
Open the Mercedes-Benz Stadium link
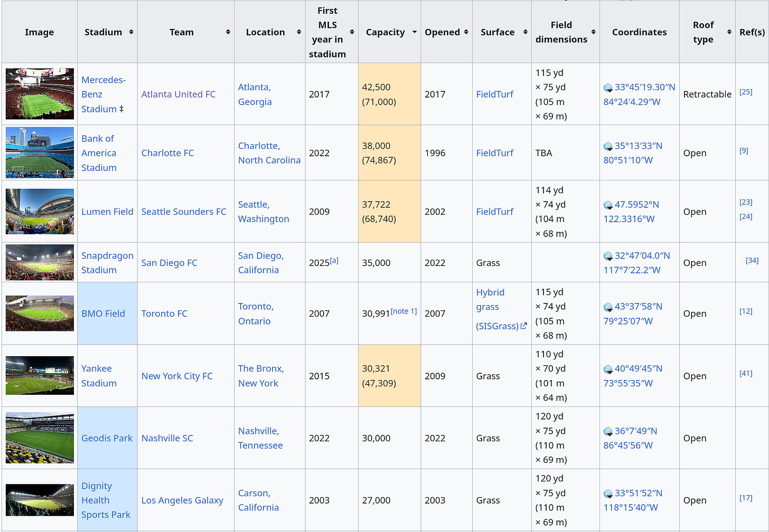104,94
